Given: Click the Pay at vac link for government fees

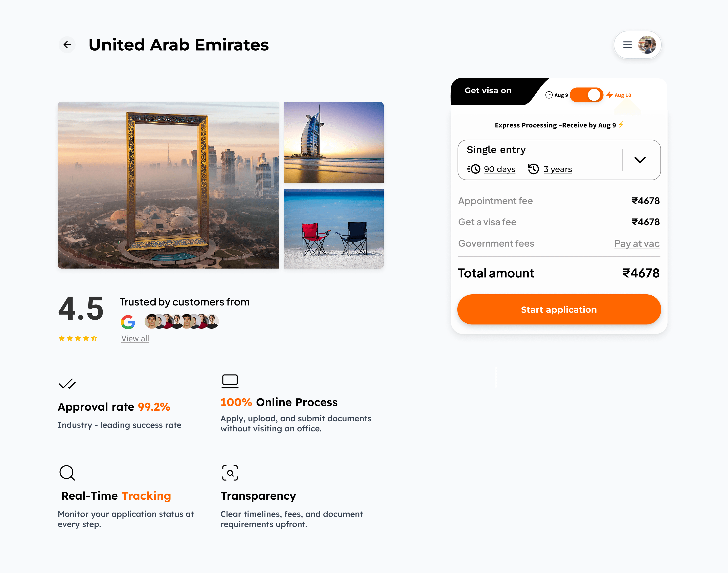Looking at the screenshot, I should [x=636, y=244].
